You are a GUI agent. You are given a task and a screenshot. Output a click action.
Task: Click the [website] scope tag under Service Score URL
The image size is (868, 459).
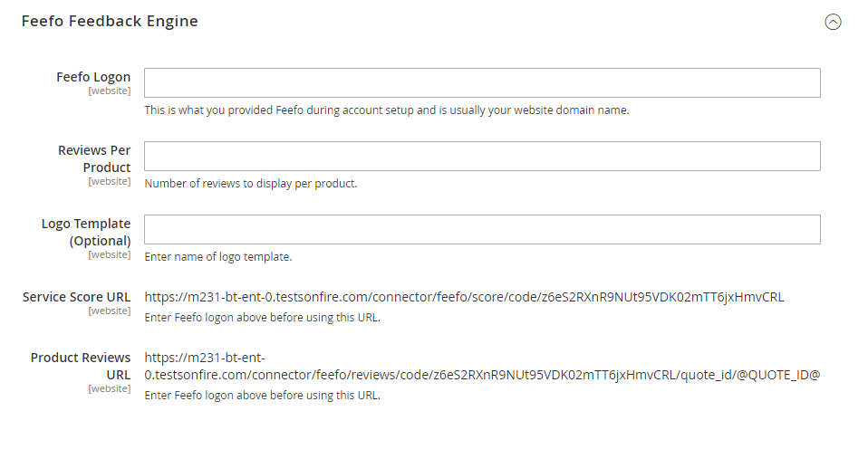click(110, 311)
